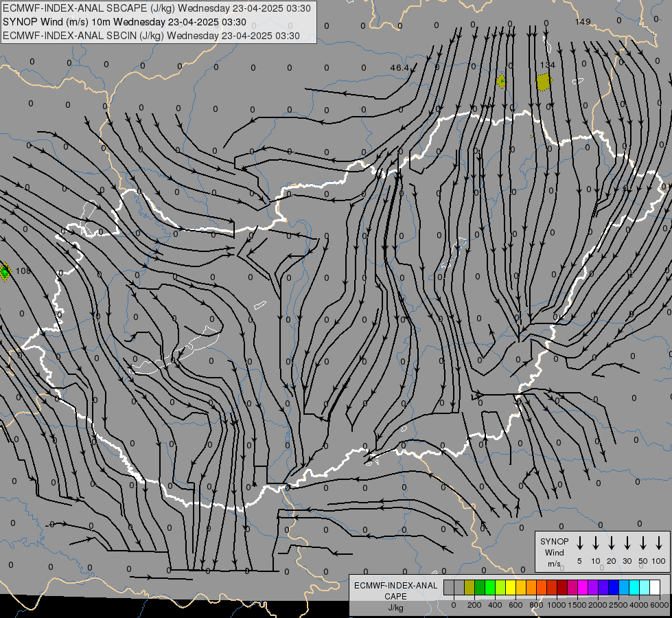Click the 20 m/s wind arrow in legend
Viewport: 672px width, 618px height.
click(611, 542)
